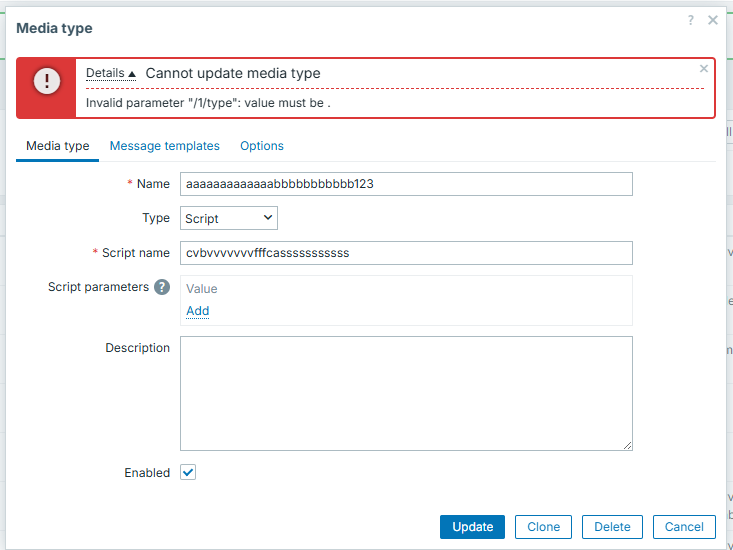Cancel the media type edit
733x550 pixels.
684,527
